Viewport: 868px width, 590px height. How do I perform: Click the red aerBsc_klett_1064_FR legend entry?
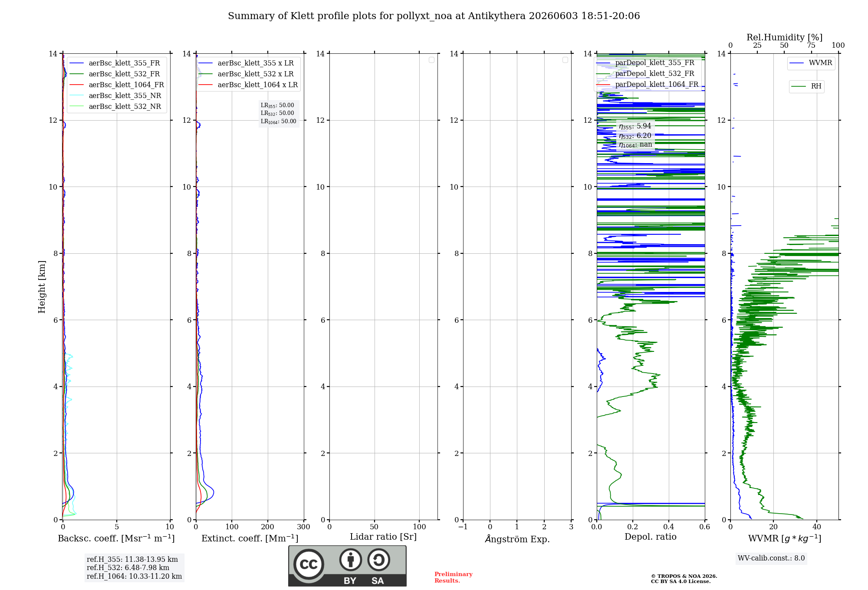tap(117, 85)
